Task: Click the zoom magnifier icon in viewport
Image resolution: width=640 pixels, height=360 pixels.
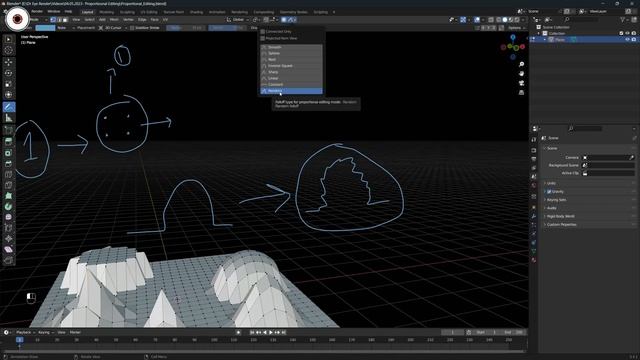Action: point(521,64)
